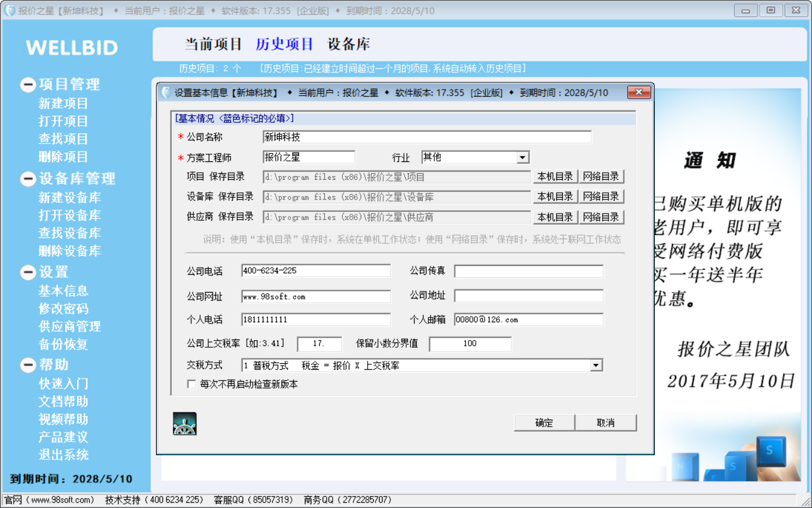The width and height of the screenshot is (812, 508).
Task: Select 删除设备库 in the sidebar
Action: (x=70, y=251)
